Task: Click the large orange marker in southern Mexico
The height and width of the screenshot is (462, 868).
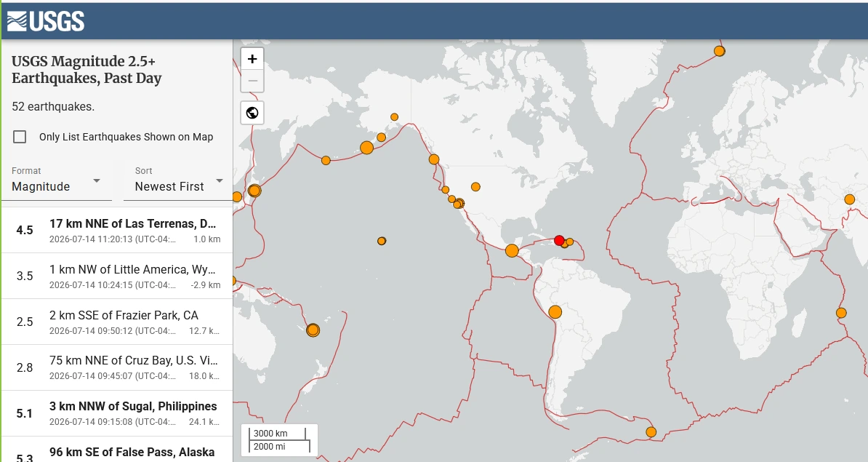Action: (x=512, y=251)
